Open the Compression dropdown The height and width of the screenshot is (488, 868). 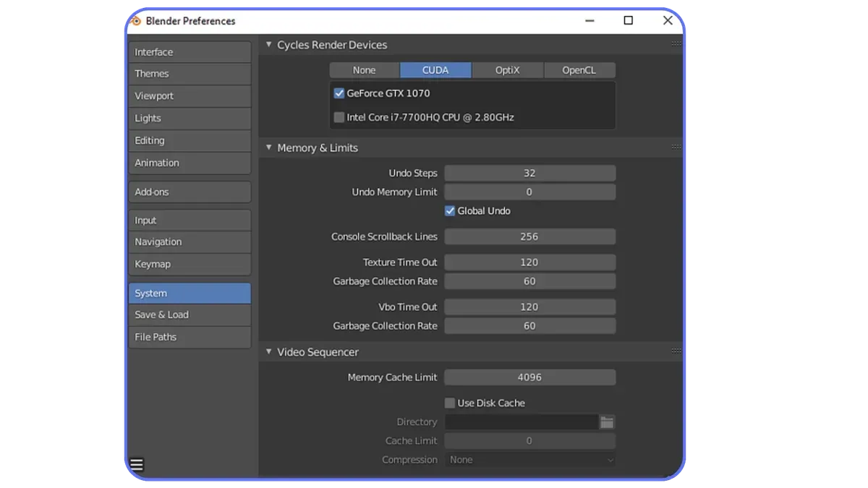click(530, 460)
